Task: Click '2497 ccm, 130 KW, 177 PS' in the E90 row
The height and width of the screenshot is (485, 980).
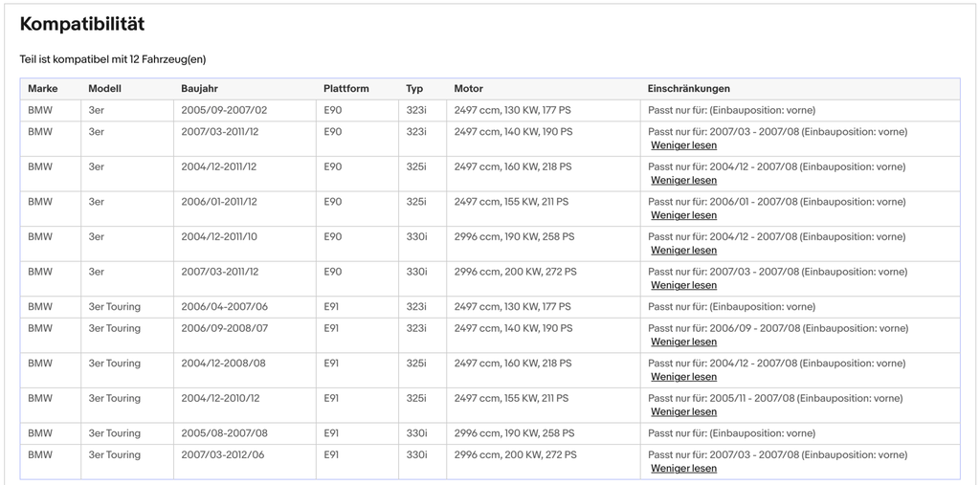Action: [513, 111]
